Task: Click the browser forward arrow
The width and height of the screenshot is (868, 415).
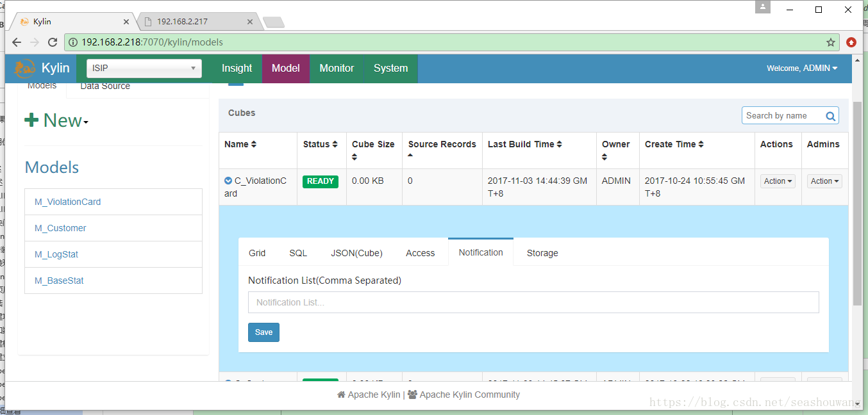Action: point(35,42)
